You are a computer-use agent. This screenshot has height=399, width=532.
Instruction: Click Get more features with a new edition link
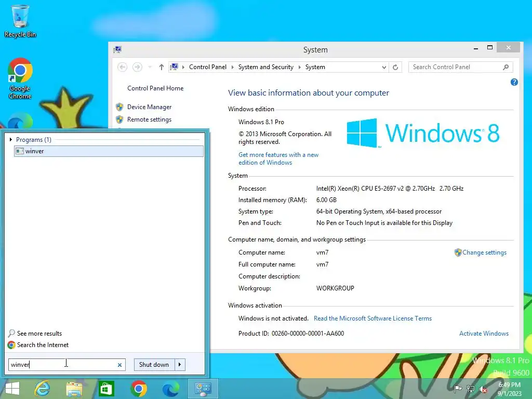(278, 158)
